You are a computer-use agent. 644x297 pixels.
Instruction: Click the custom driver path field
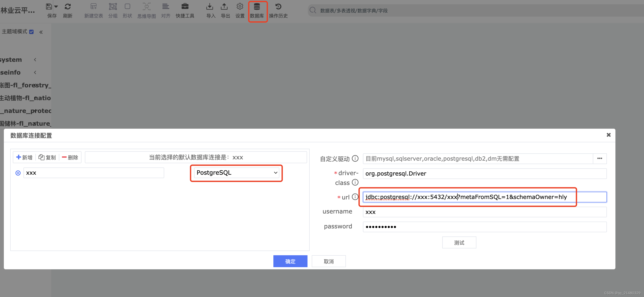point(478,159)
